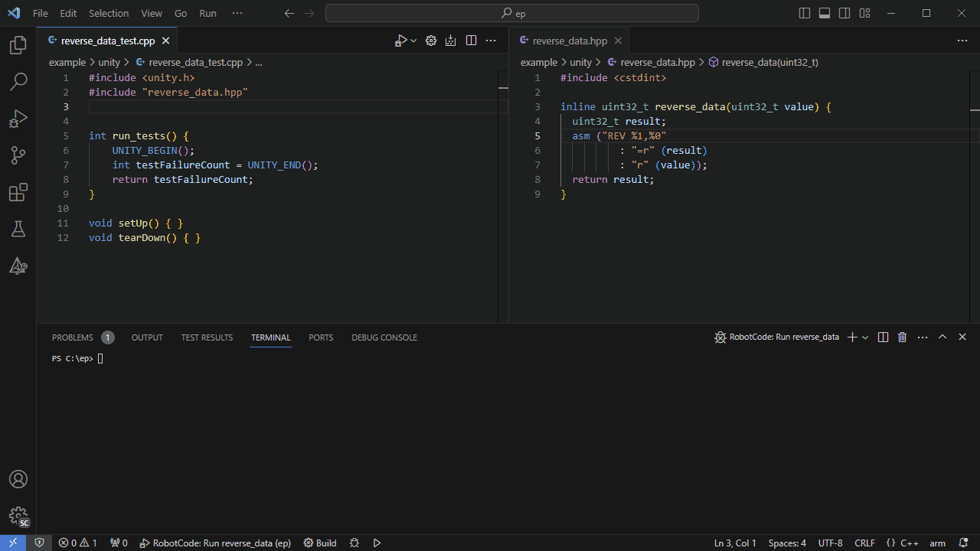Select the Extensions icon in activity bar
Image resolution: width=980 pixels, height=551 pixels.
click(18, 192)
